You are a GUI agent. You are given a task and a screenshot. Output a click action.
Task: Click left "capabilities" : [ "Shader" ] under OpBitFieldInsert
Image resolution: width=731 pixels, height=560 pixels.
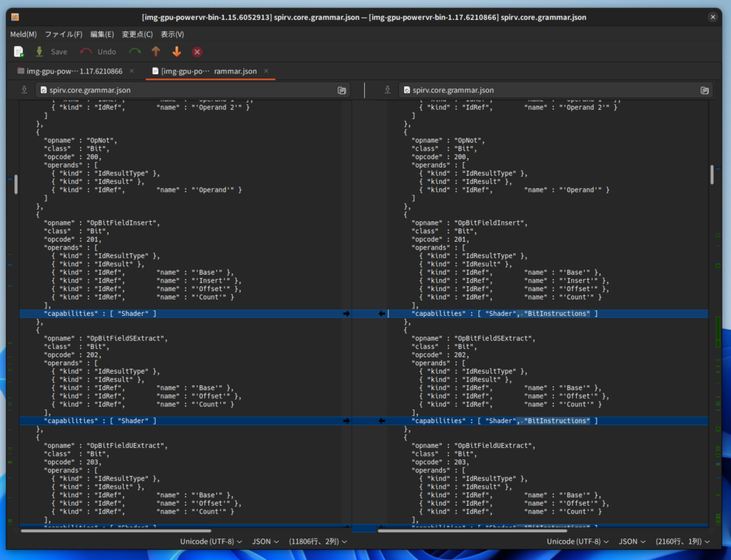100,314
